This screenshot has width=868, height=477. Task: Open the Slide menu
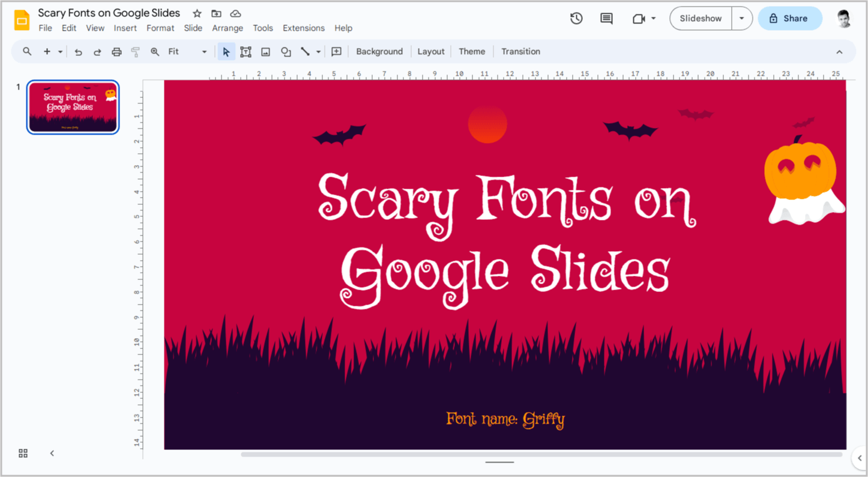(x=193, y=28)
